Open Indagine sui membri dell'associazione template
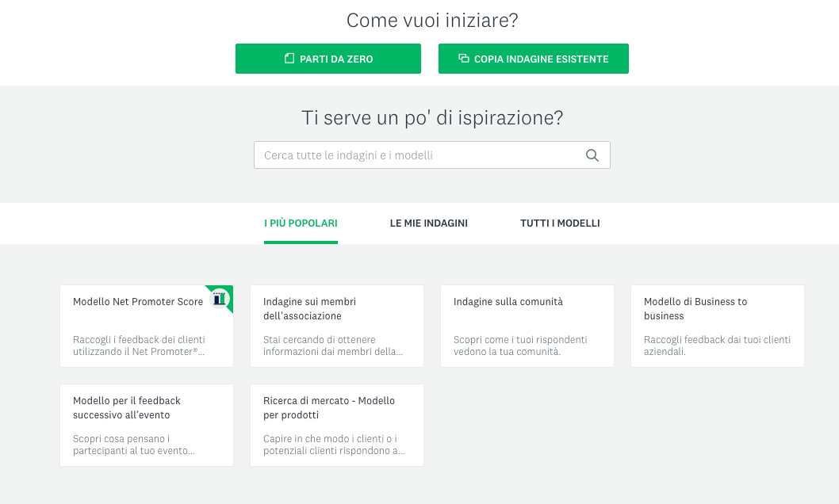The width and height of the screenshot is (839, 504). click(336, 326)
